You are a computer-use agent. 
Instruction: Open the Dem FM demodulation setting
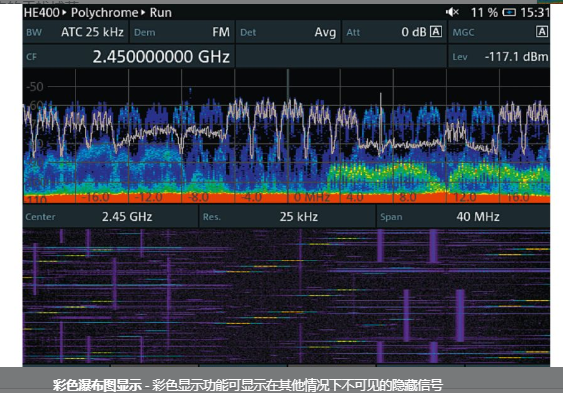[182, 32]
